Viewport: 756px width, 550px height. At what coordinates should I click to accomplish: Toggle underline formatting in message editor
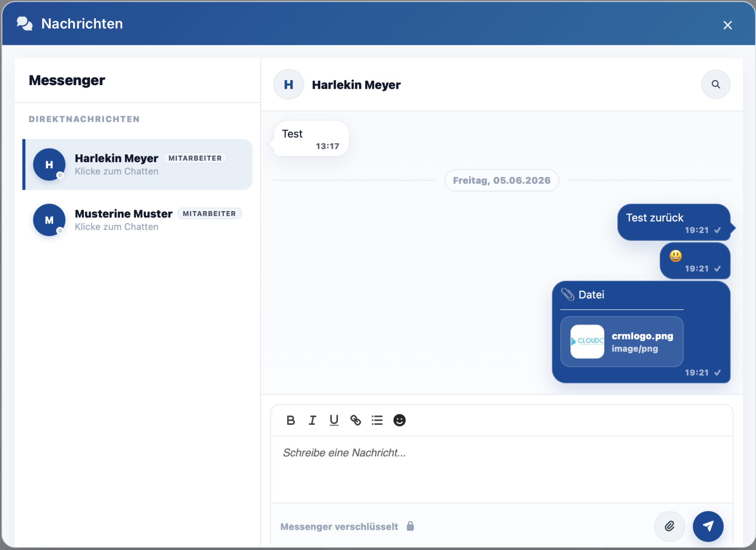coord(334,420)
